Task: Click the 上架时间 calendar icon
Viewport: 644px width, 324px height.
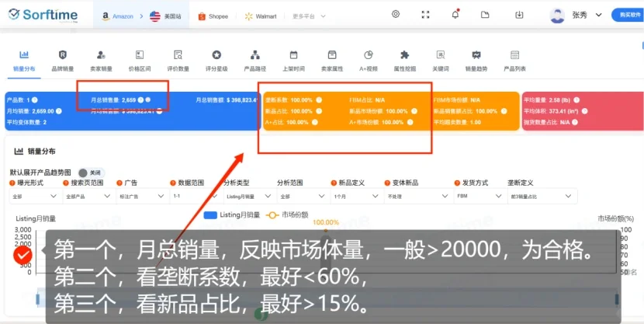Action: coord(293,54)
